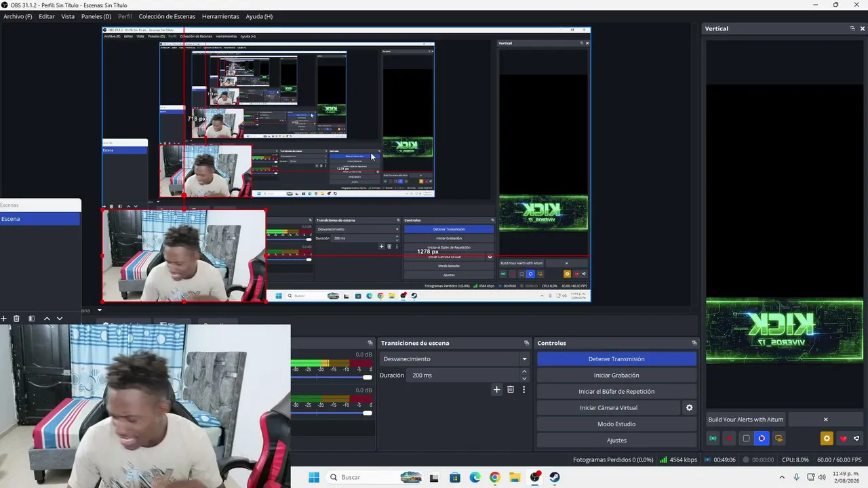Screen dimensions: 868x488
Task: Open the Colección de Escenas menu
Action: (167, 16)
